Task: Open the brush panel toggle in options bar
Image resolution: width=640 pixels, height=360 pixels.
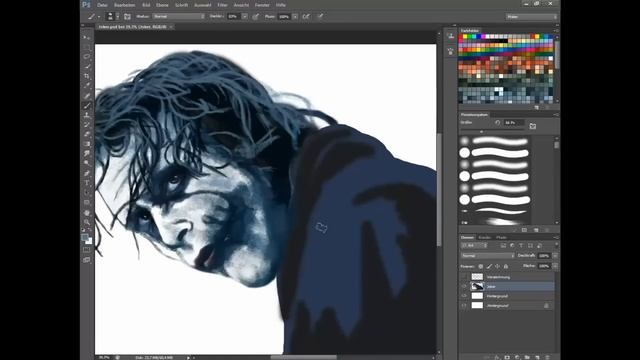Action: [x=127, y=16]
